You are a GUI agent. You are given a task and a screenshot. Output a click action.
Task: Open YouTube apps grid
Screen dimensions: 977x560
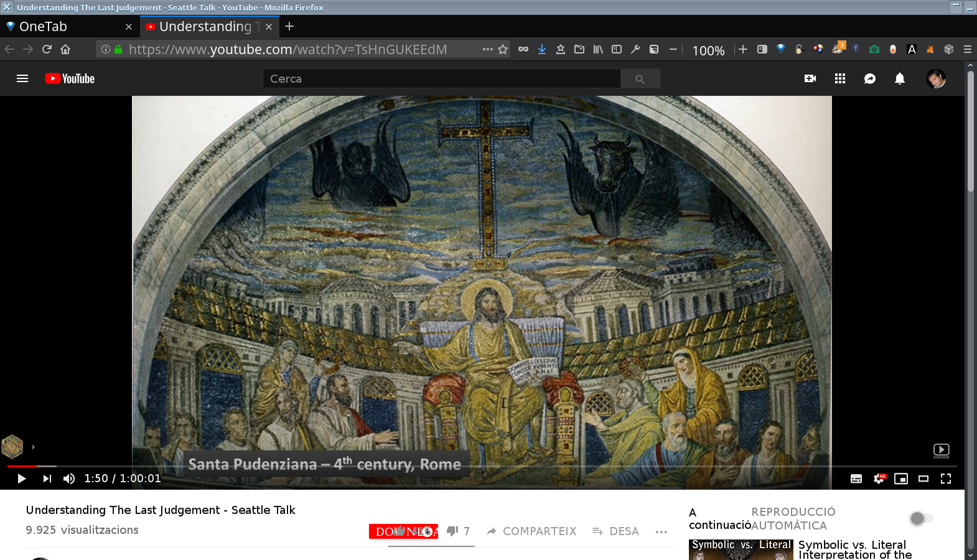(x=840, y=78)
